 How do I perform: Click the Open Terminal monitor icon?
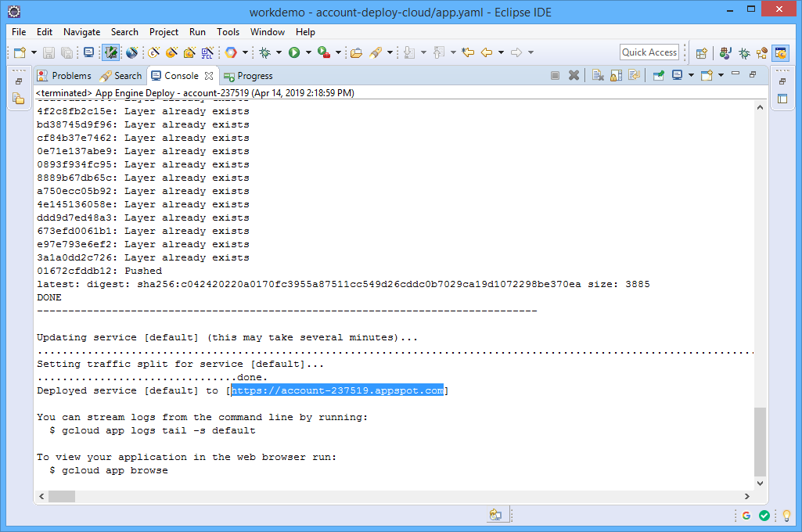tap(89, 52)
